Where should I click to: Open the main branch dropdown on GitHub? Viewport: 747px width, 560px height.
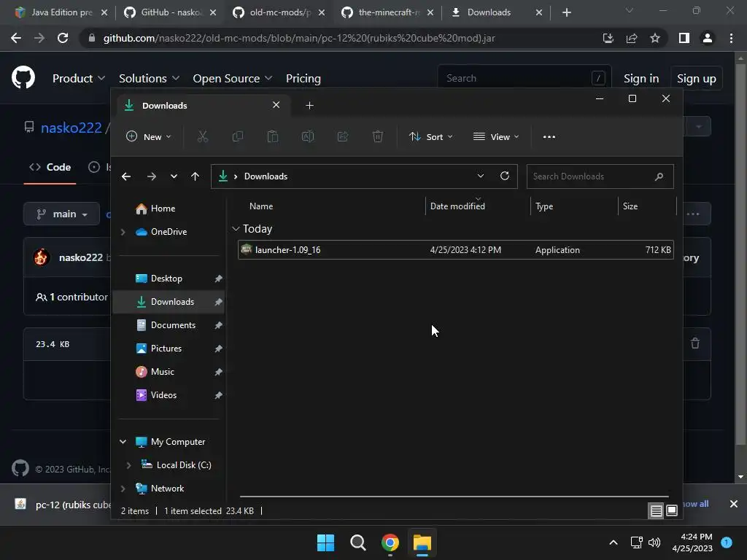tap(62, 214)
